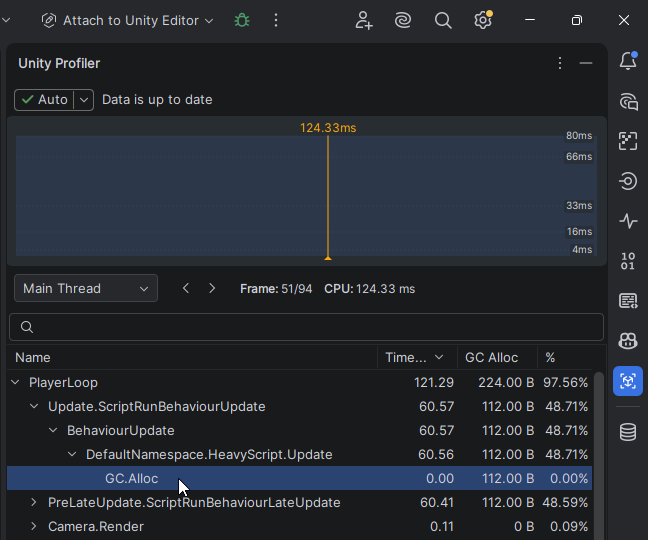Collapse the BehaviourUpdate node
Screen dimensions: 648x540
point(53,431)
